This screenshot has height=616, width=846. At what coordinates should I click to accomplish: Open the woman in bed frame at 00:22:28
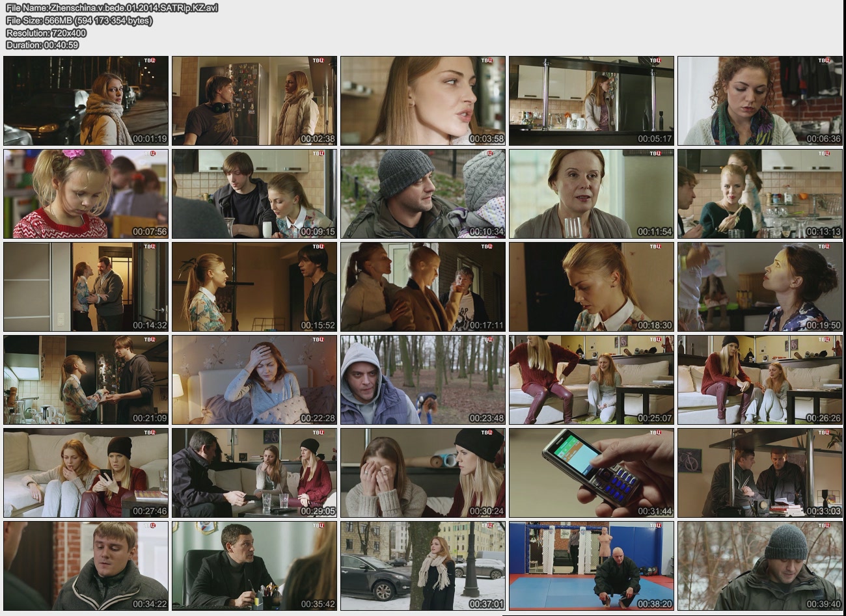coord(254,380)
